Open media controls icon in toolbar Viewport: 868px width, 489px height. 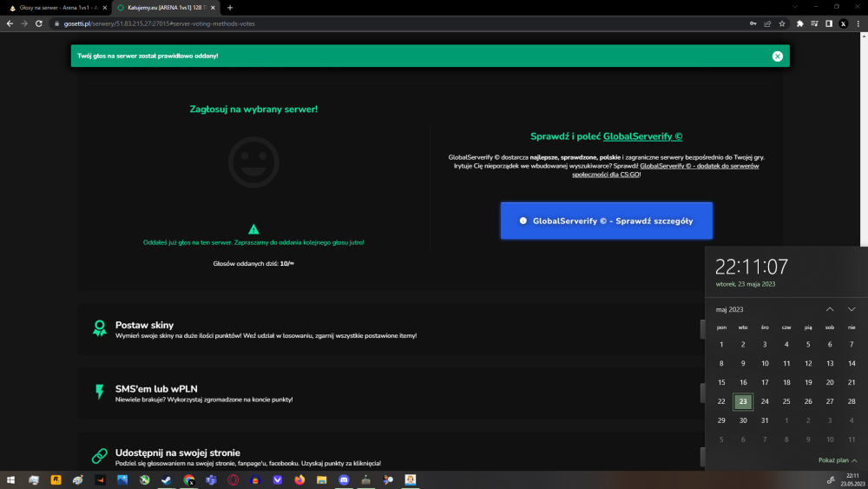pos(814,23)
